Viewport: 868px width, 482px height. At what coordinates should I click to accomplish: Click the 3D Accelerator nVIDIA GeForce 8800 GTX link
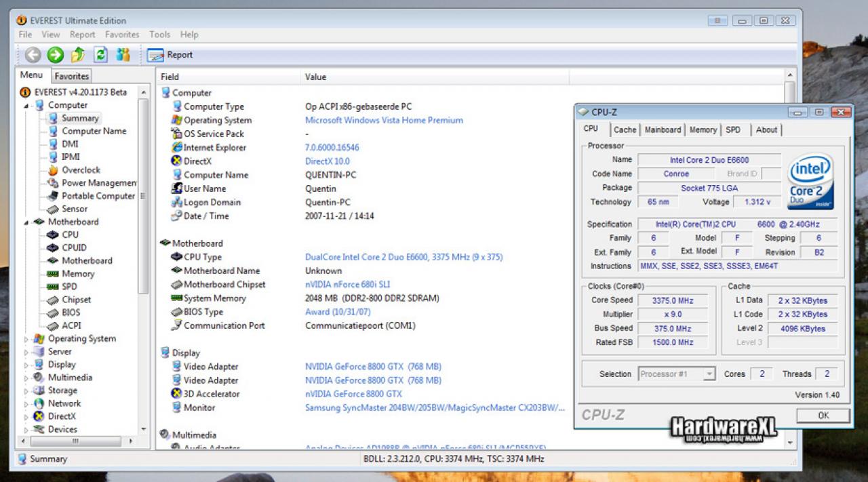(353, 394)
